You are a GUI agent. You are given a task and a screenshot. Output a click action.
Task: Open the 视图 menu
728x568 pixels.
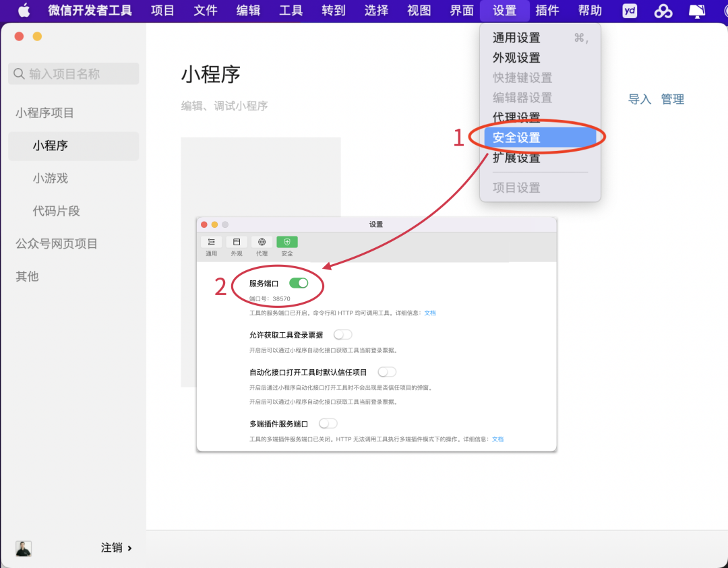click(x=419, y=10)
